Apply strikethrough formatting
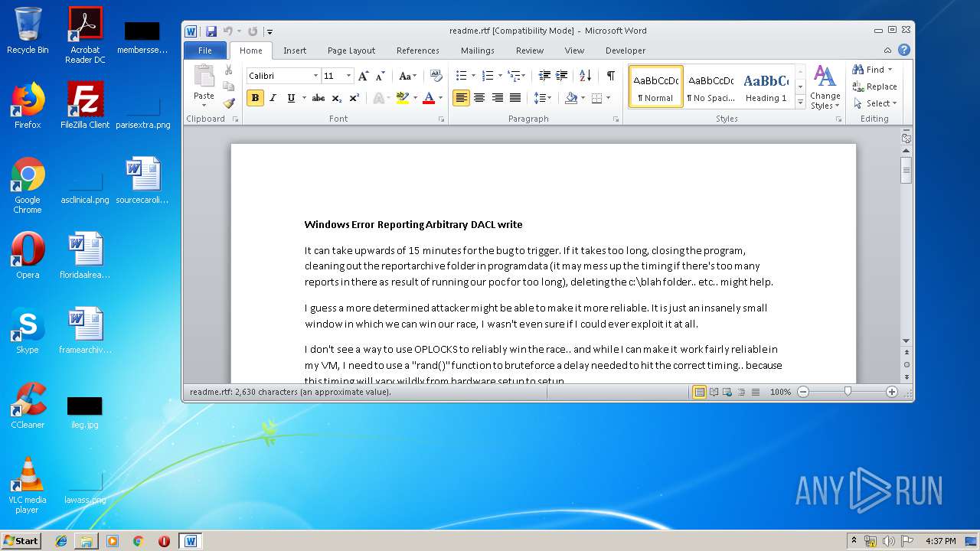 click(318, 98)
